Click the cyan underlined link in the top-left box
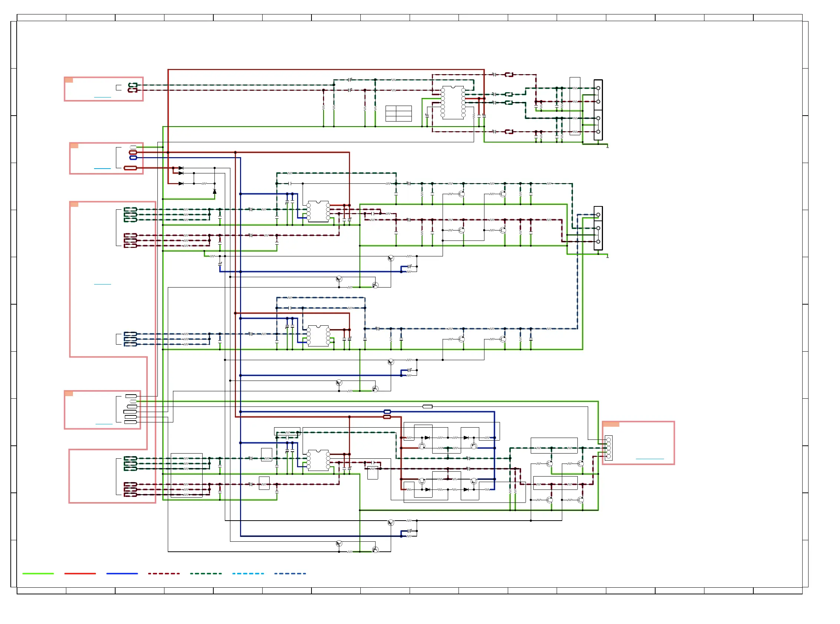 (102, 97)
